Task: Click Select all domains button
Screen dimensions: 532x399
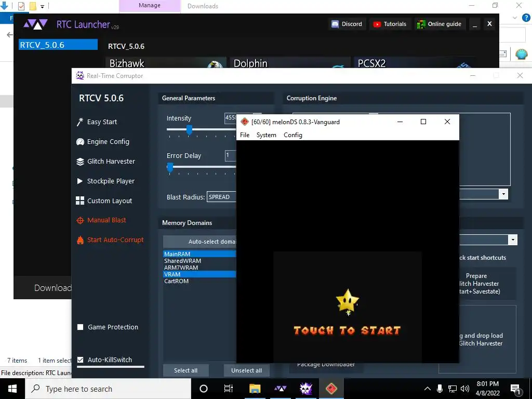Action: click(x=185, y=370)
